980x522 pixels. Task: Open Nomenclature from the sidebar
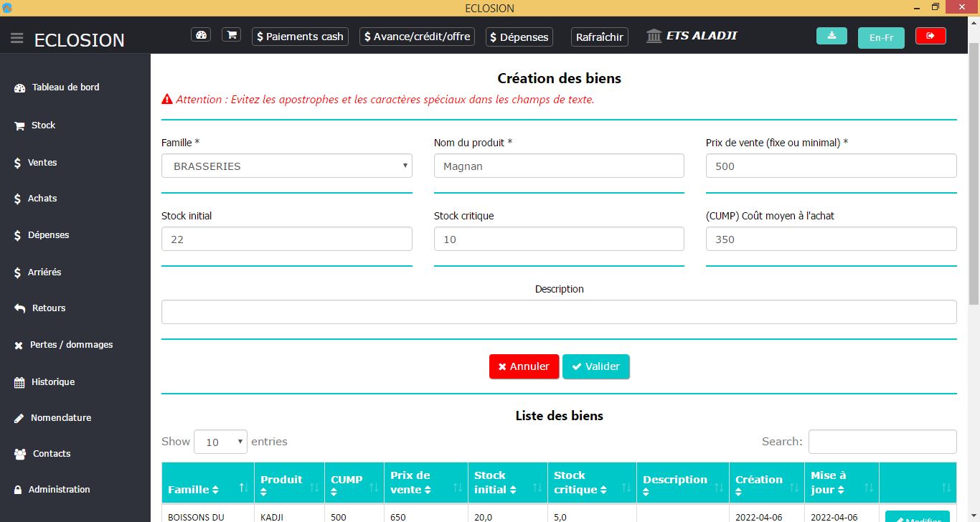(x=60, y=418)
